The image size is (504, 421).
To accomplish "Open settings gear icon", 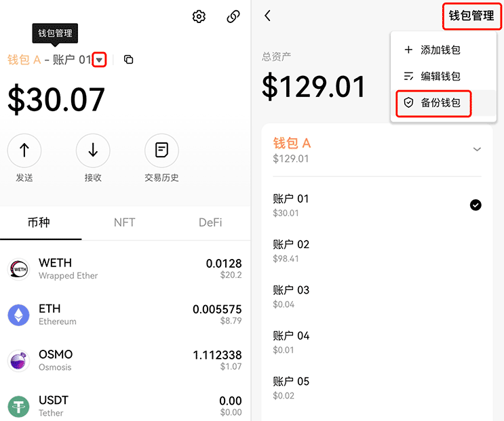I will [x=199, y=17].
